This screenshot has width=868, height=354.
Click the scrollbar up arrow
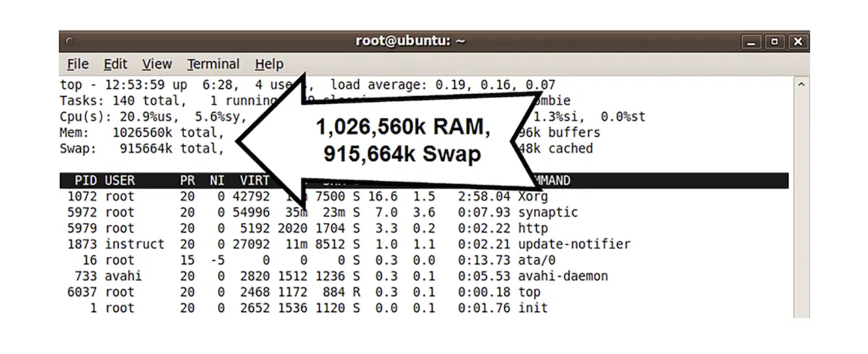point(801,85)
